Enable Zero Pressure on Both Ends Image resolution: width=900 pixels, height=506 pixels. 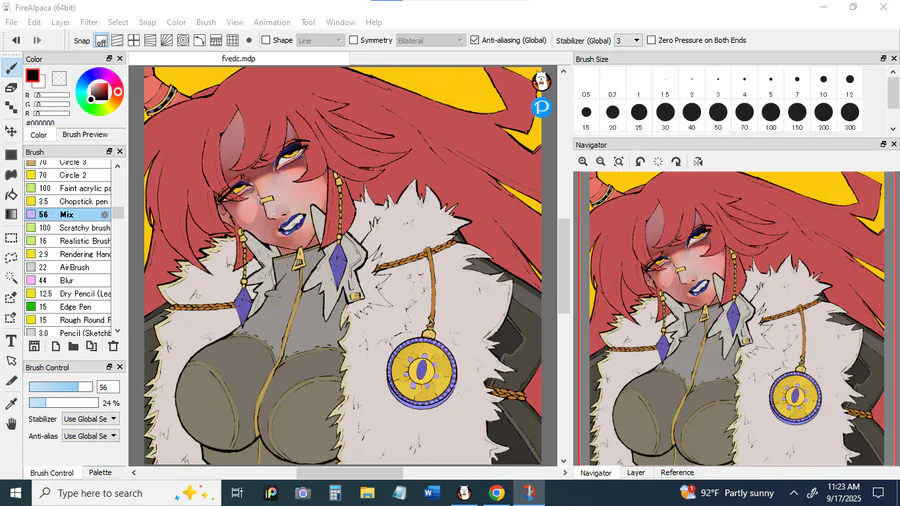coord(651,40)
